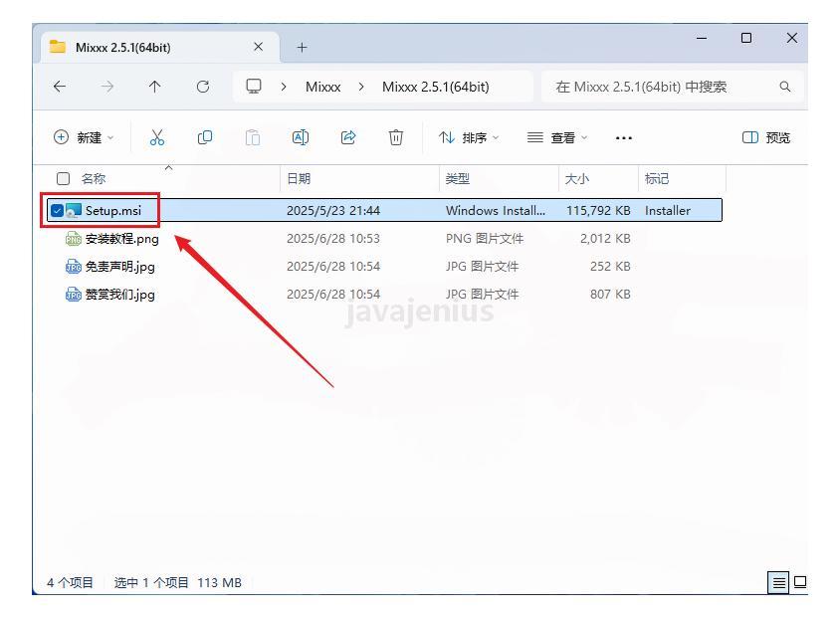The width and height of the screenshot is (840, 619).
Task: Sort by the 大小 column header
Action: [x=577, y=178]
